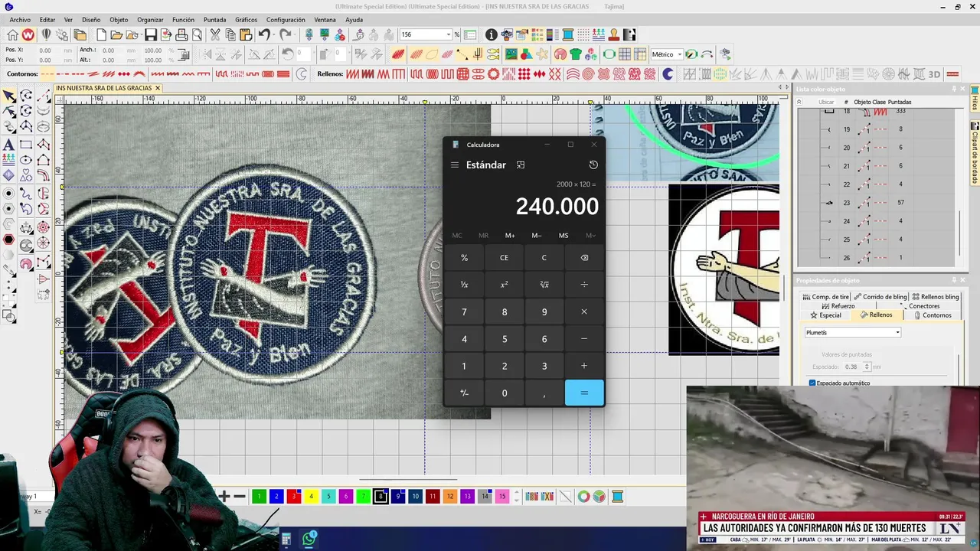
Task: Click the color wheel icon near palette
Action: point(583,497)
